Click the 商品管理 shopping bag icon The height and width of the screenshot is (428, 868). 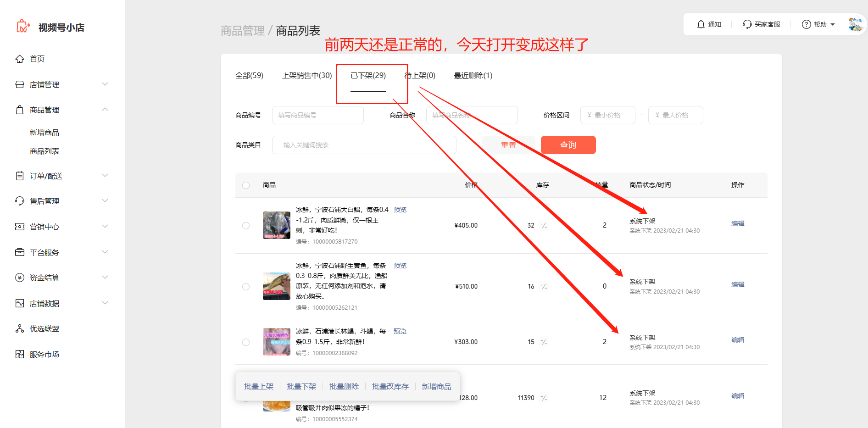point(20,110)
